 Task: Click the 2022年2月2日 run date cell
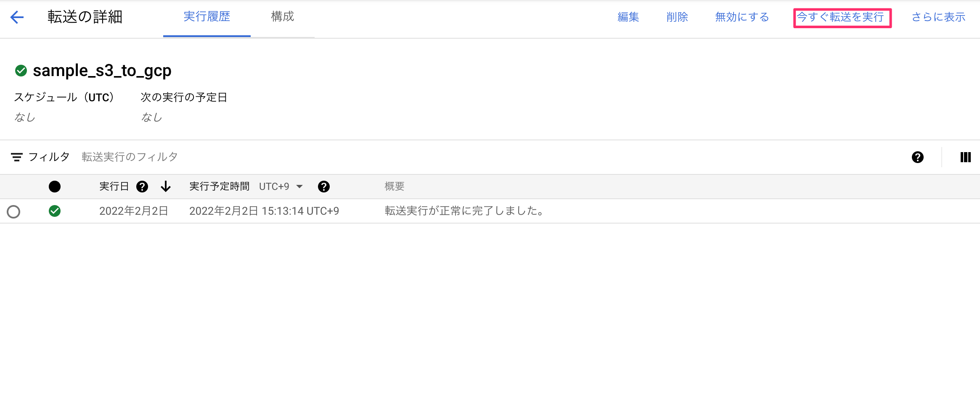[134, 211]
